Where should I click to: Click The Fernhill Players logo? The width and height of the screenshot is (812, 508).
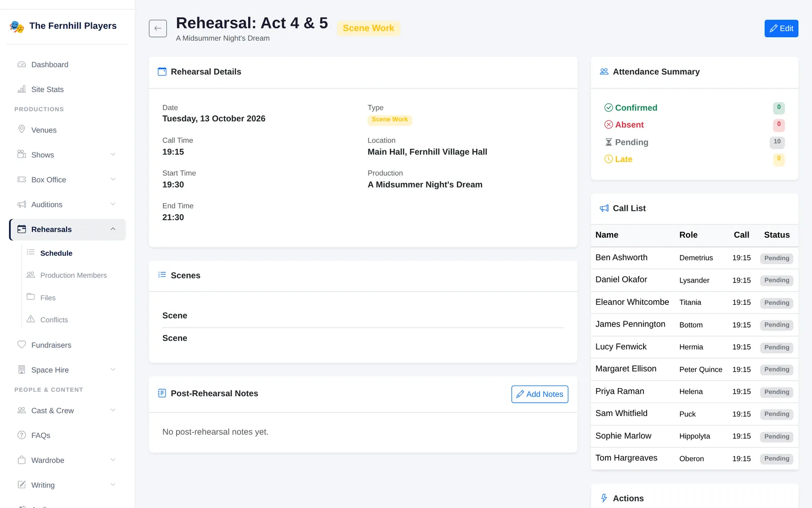pyautogui.click(x=17, y=26)
